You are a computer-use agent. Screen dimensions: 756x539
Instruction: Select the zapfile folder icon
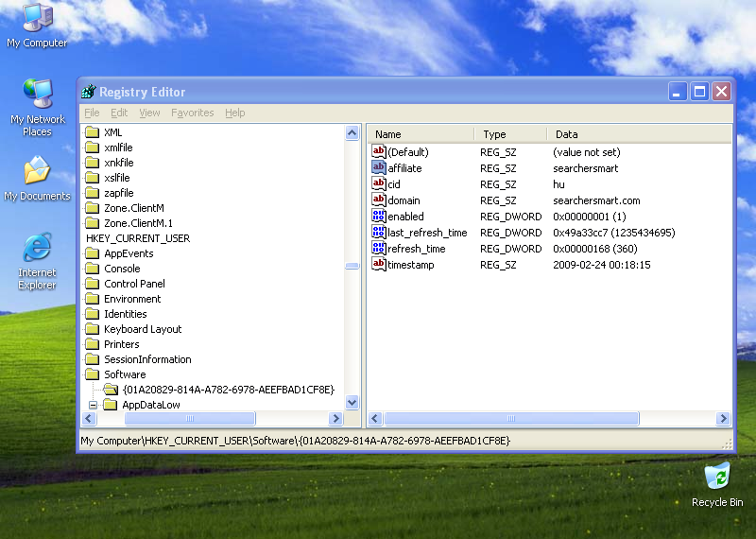(x=92, y=193)
